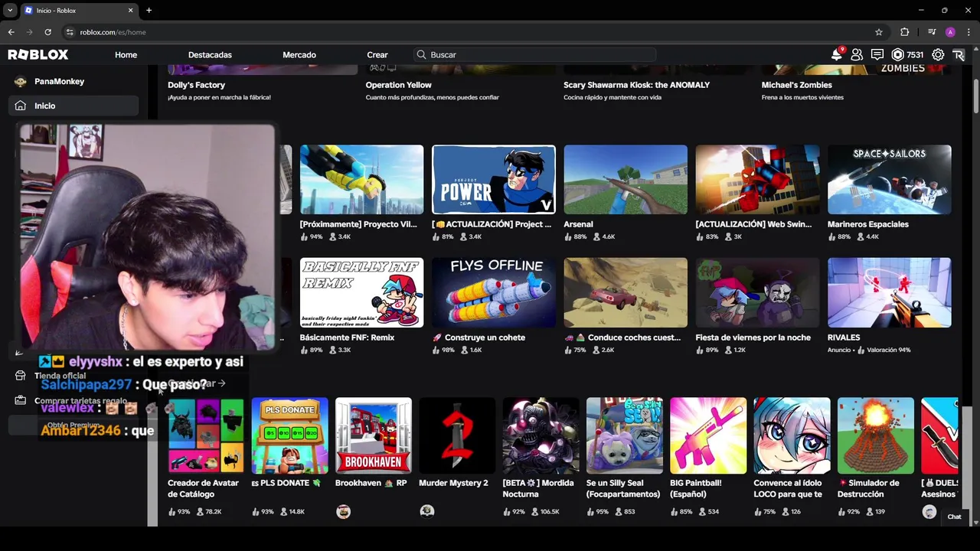Open the Convence al ídolo LOCO thumbnail
The height and width of the screenshot is (551, 980).
[x=792, y=435]
